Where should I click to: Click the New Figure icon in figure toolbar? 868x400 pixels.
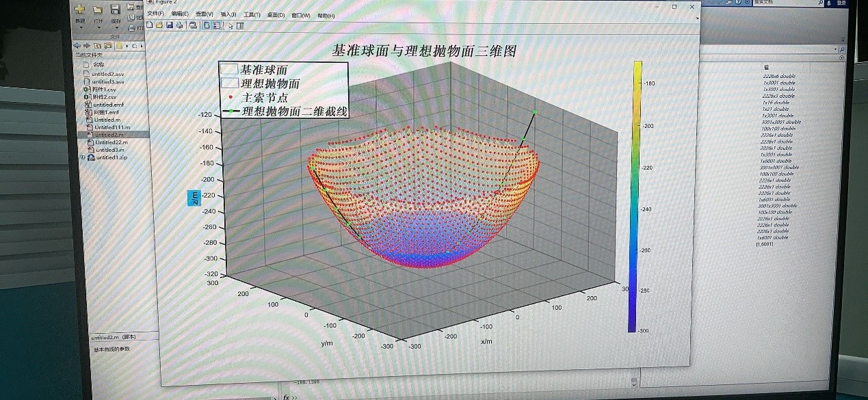point(150,25)
